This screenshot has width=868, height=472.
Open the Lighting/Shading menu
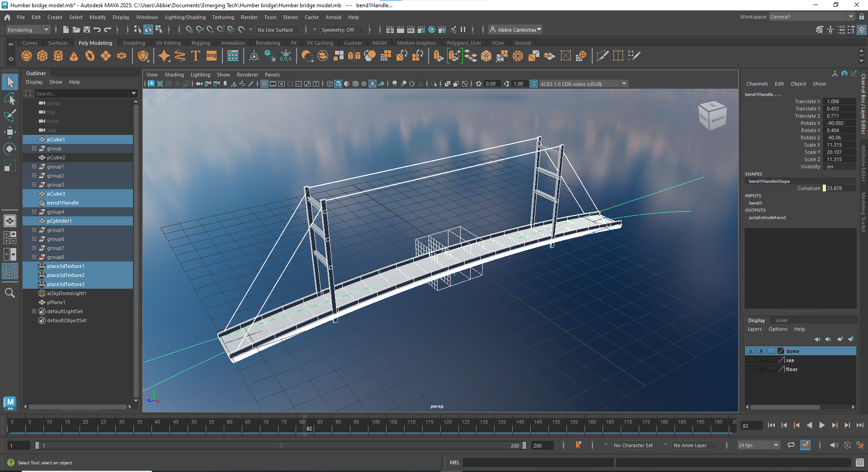click(x=185, y=17)
